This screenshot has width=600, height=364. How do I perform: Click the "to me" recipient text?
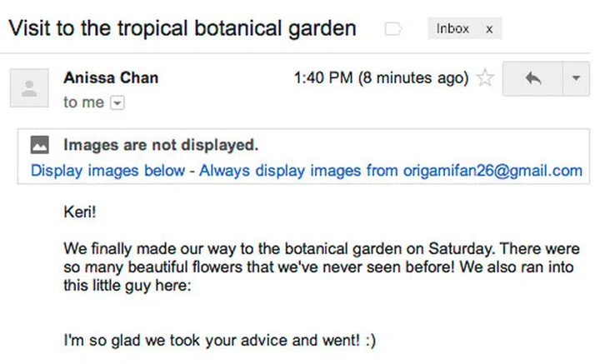pos(84,103)
